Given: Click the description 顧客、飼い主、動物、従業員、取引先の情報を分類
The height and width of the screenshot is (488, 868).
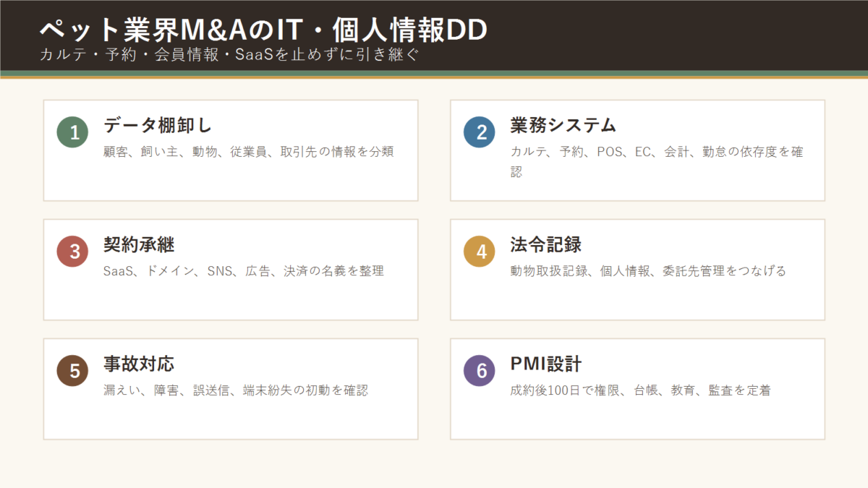Looking at the screenshot, I should tap(248, 152).
